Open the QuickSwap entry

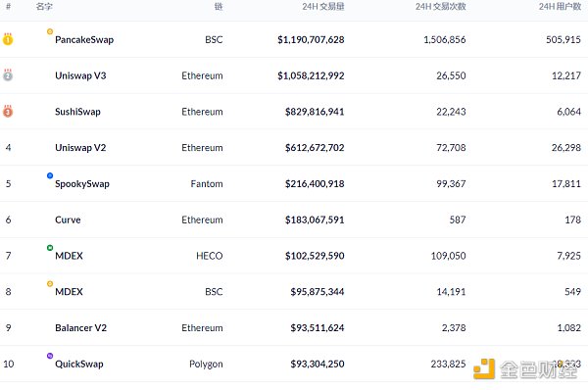(x=79, y=364)
